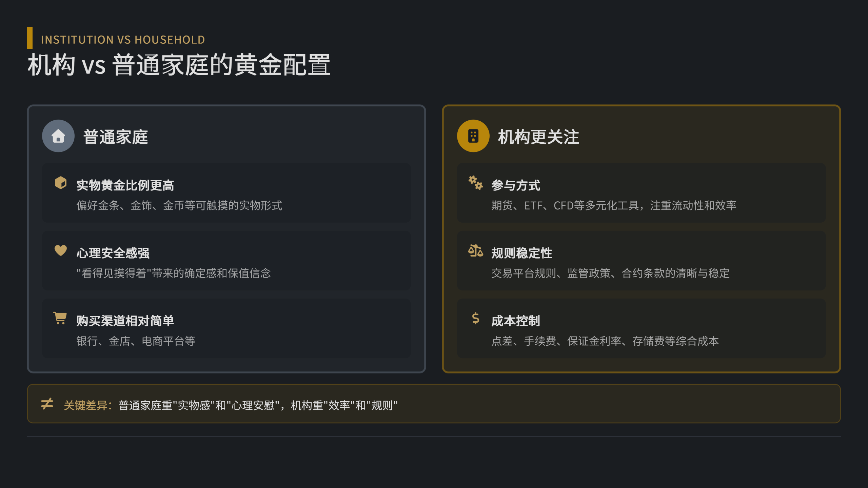Click the heart icon beside 心理安全感强

[61, 250]
